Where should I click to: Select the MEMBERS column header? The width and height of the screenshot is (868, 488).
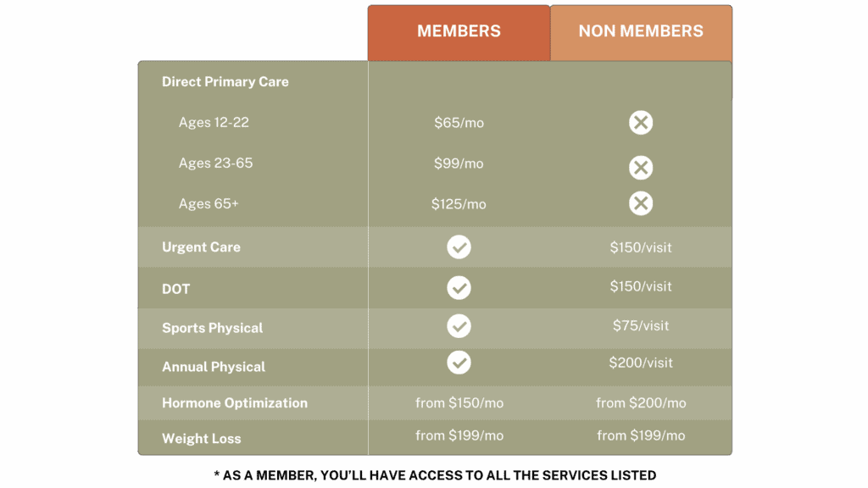pyautogui.click(x=459, y=33)
